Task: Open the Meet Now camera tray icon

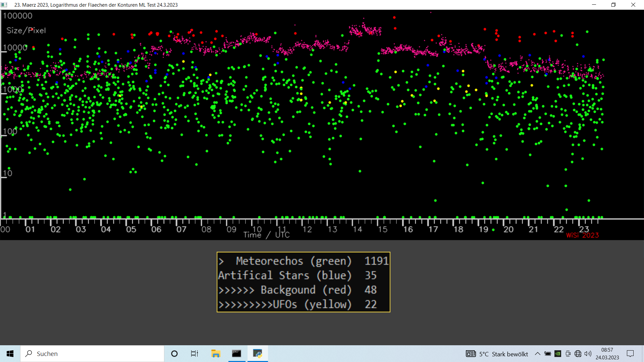Action: pyautogui.click(x=568, y=354)
